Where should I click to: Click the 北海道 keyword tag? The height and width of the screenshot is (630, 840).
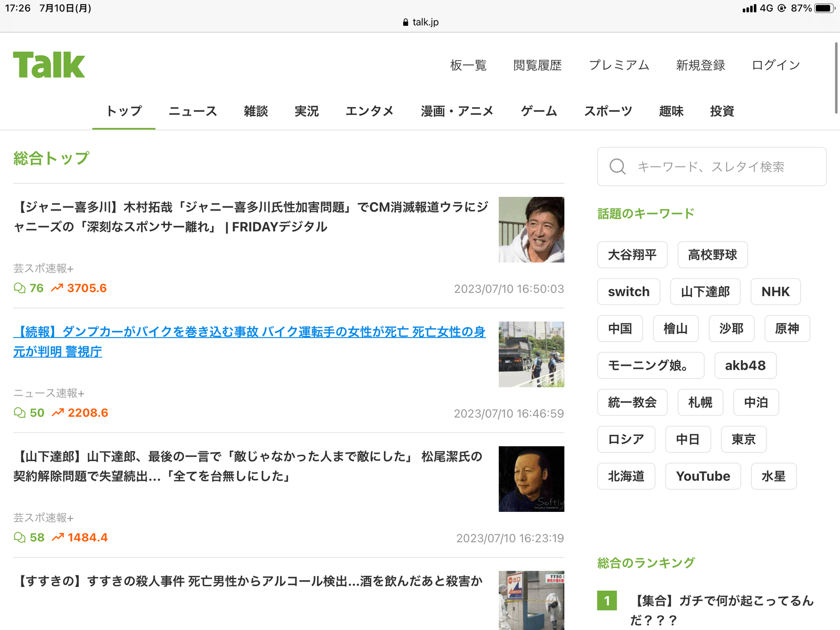pos(626,476)
